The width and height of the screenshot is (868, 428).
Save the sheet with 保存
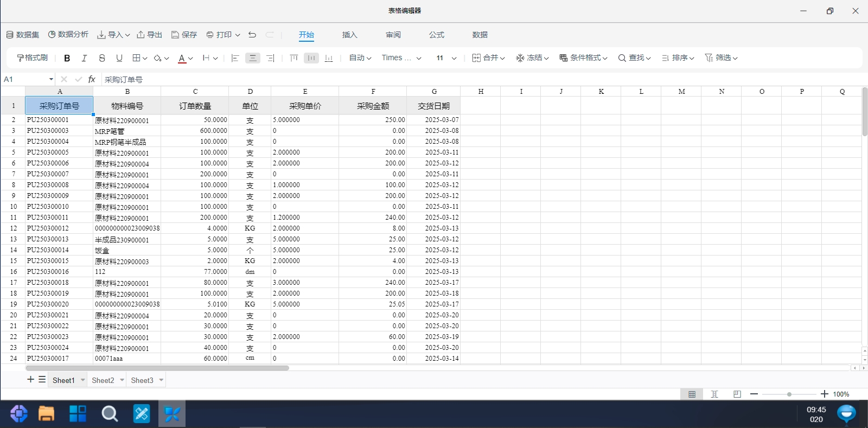184,35
